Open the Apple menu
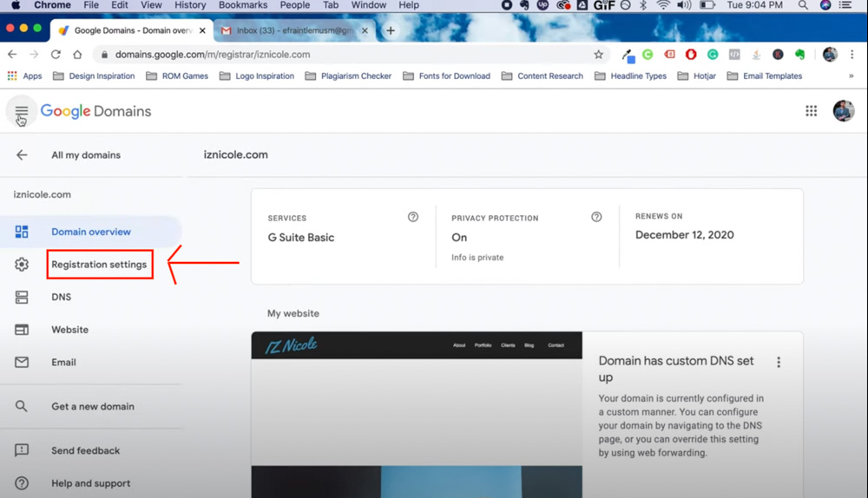Image resolution: width=868 pixels, height=498 pixels. coord(16,5)
